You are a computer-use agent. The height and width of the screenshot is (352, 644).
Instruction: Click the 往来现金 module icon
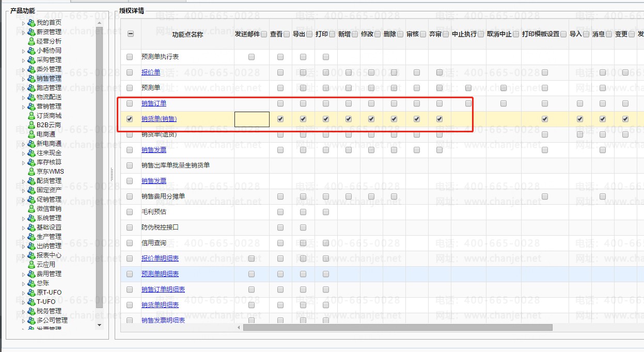click(32, 153)
